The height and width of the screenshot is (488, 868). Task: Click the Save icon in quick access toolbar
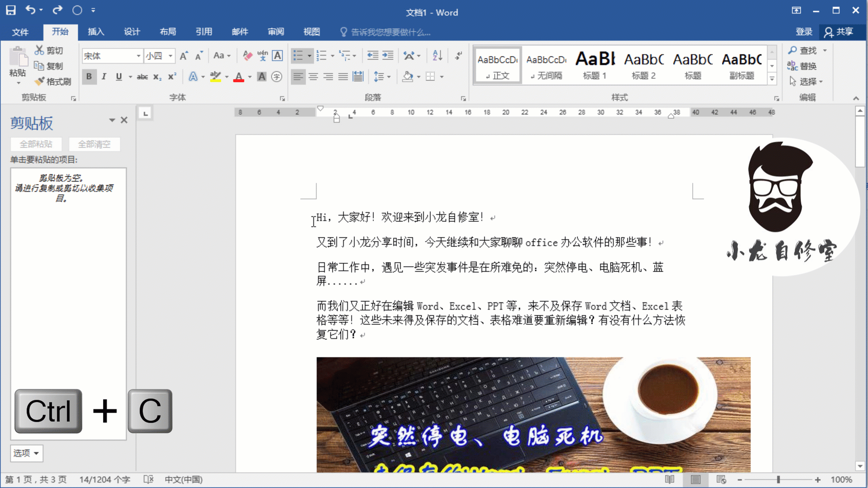(11, 10)
